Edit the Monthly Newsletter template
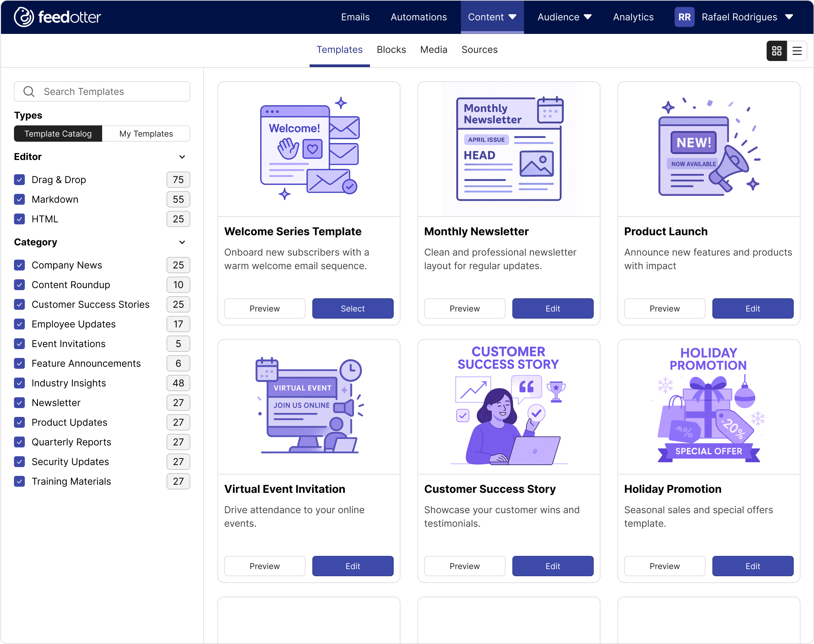This screenshot has height=644, width=814. tap(553, 308)
